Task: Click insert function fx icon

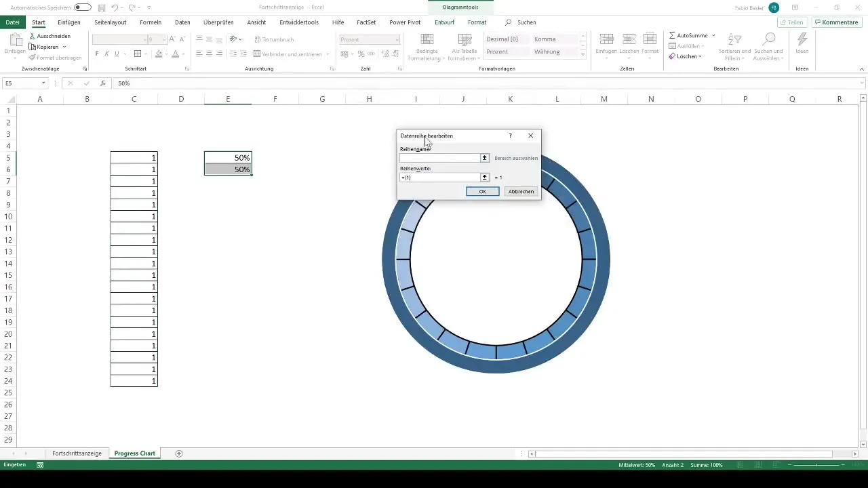Action: click(103, 83)
